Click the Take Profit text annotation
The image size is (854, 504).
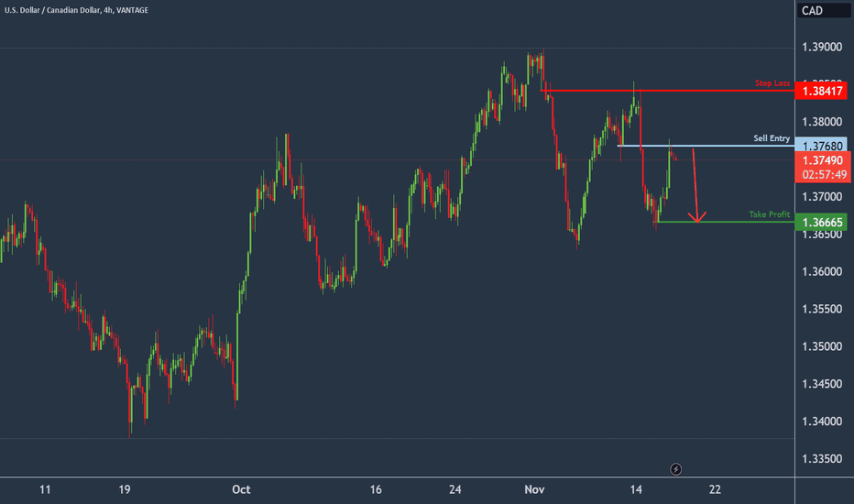[x=769, y=214]
